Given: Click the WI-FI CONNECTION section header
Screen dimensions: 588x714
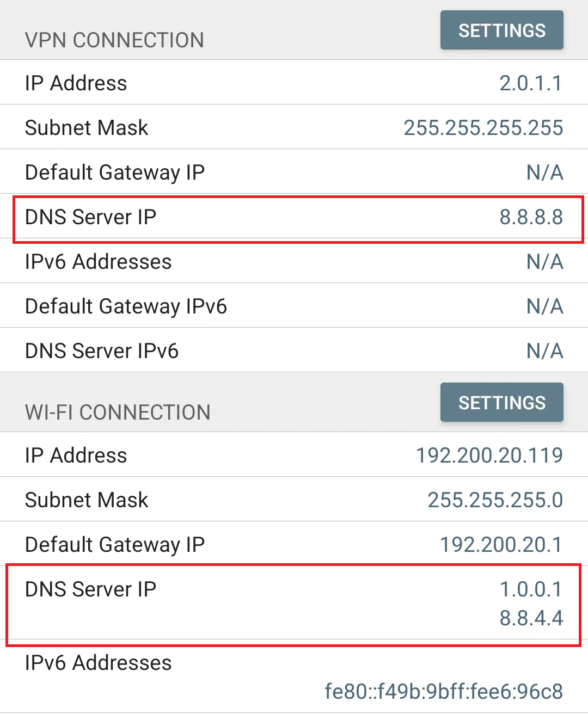Looking at the screenshot, I should click(x=118, y=413).
